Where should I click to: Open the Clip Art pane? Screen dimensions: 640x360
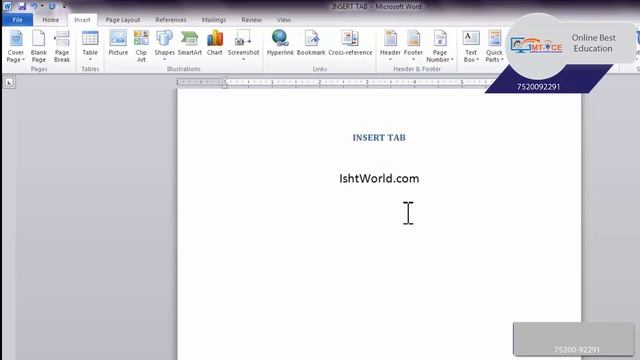click(141, 47)
